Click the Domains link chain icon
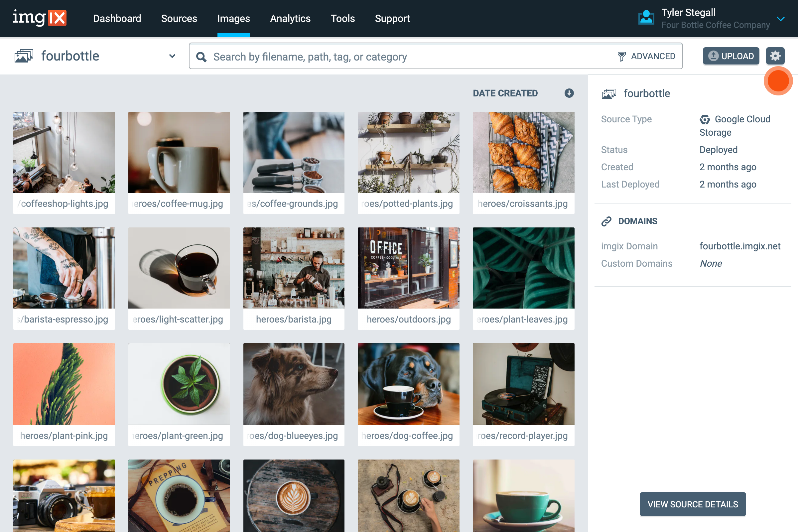 (x=606, y=221)
